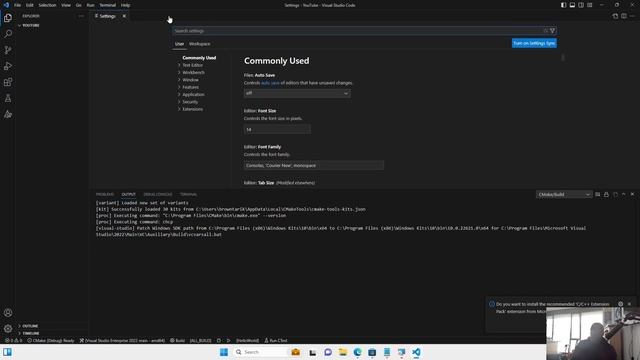This screenshot has width=640, height=360.
Task: Clear settings search input icon
Action: [x=545, y=31]
